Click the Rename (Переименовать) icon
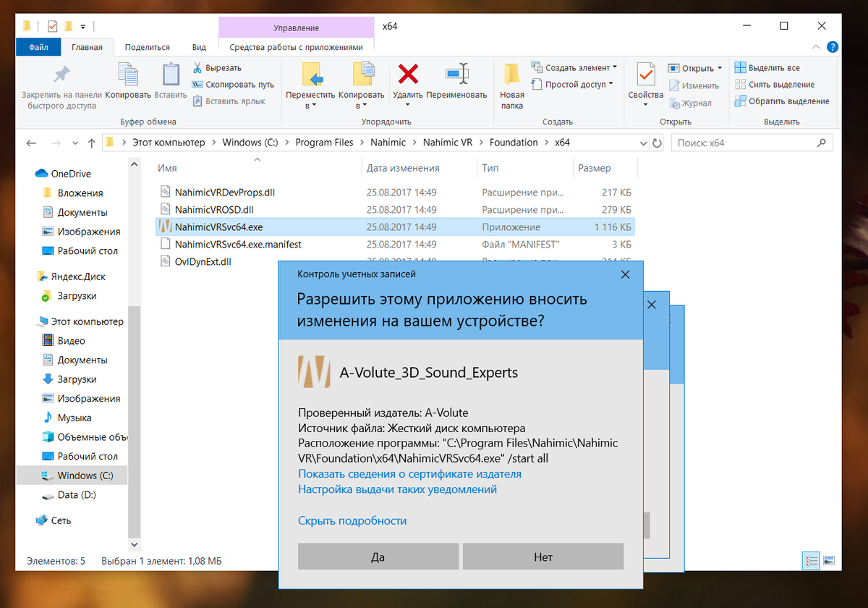The width and height of the screenshot is (868, 608). (x=457, y=74)
